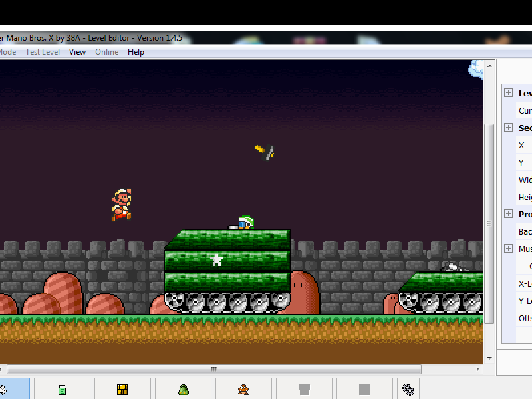This screenshot has height=399, width=532.
Task: Select the Mario player sprite
Action: tap(122, 205)
